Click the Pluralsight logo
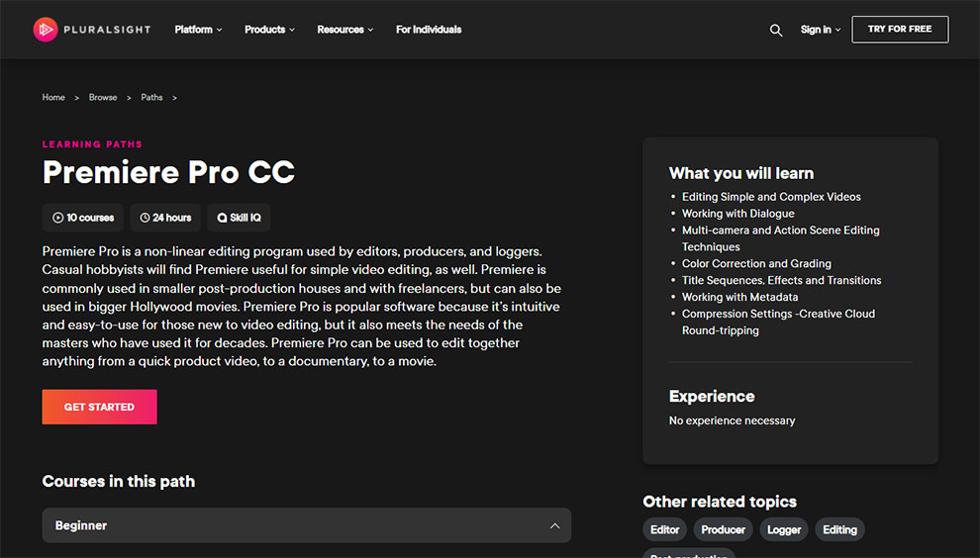The image size is (980, 558). (x=92, y=30)
